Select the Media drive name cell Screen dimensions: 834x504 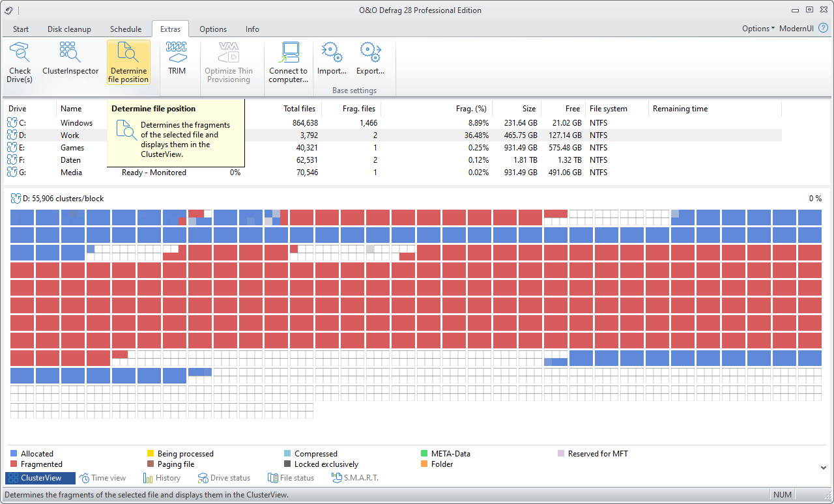[71, 172]
